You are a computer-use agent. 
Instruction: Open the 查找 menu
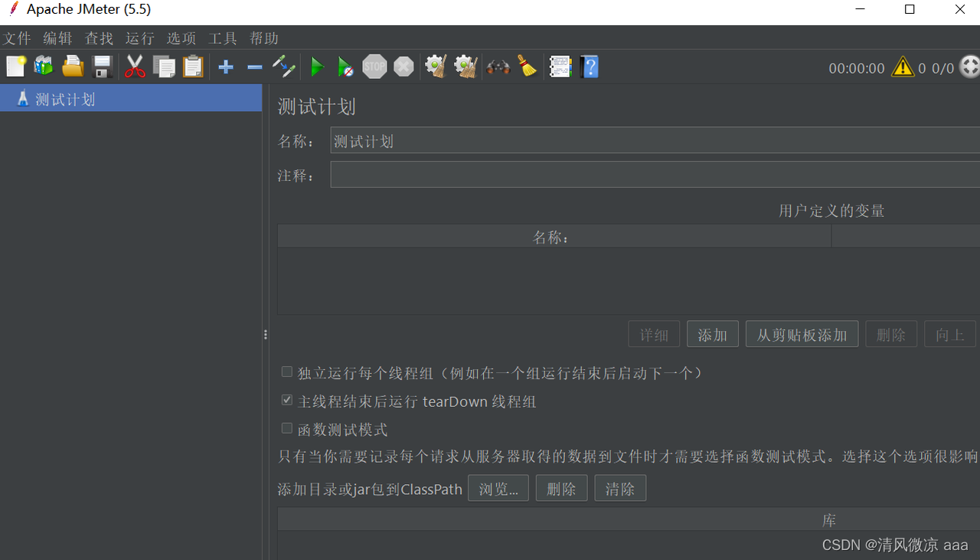(99, 38)
